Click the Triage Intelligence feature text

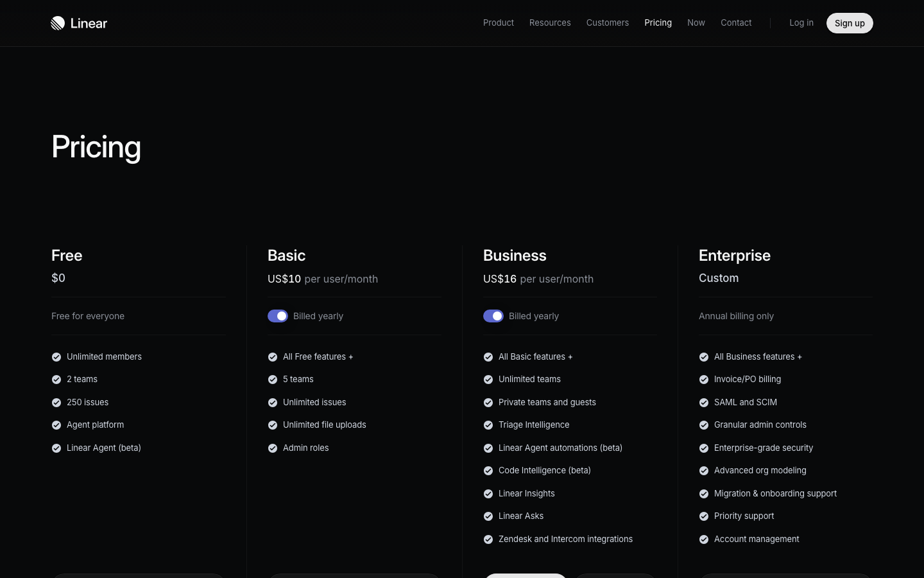pyautogui.click(x=534, y=425)
